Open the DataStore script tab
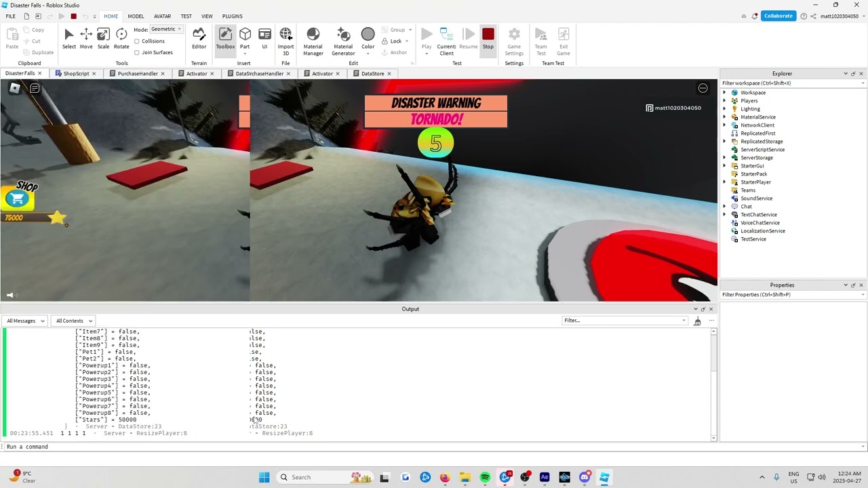The height and width of the screenshot is (488, 868). click(x=372, y=73)
